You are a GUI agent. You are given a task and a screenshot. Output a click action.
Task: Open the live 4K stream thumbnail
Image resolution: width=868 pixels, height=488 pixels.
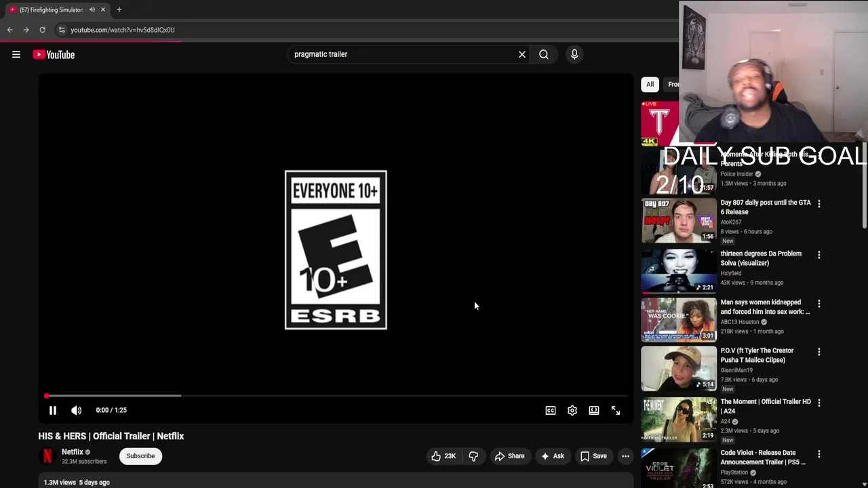pos(660,123)
